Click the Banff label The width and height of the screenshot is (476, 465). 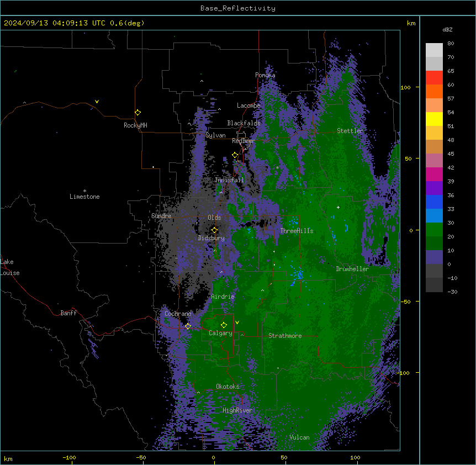click(68, 313)
